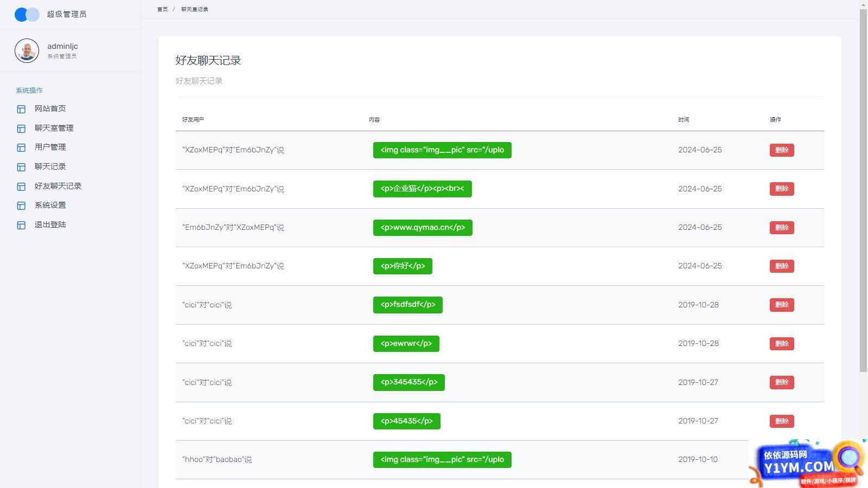Click the <p>45435</p> content tag
868x488 pixels.
pyautogui.click(x=407, y=421)
